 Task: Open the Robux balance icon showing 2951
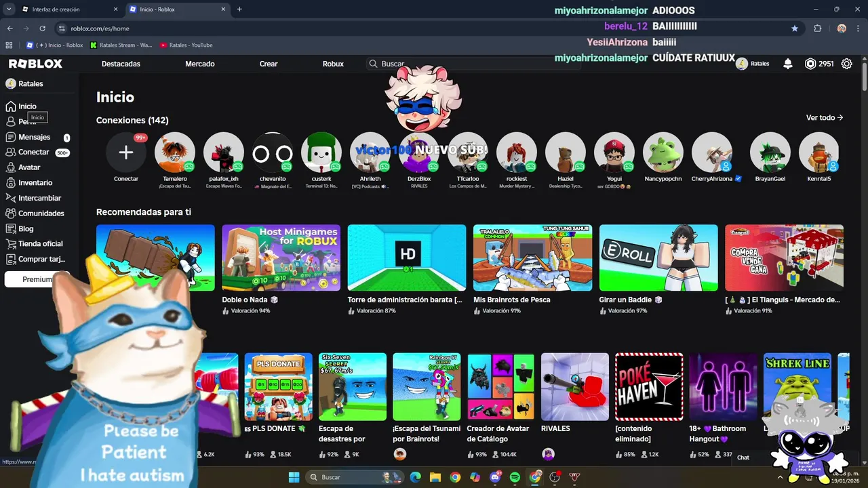tap(810, 64)
